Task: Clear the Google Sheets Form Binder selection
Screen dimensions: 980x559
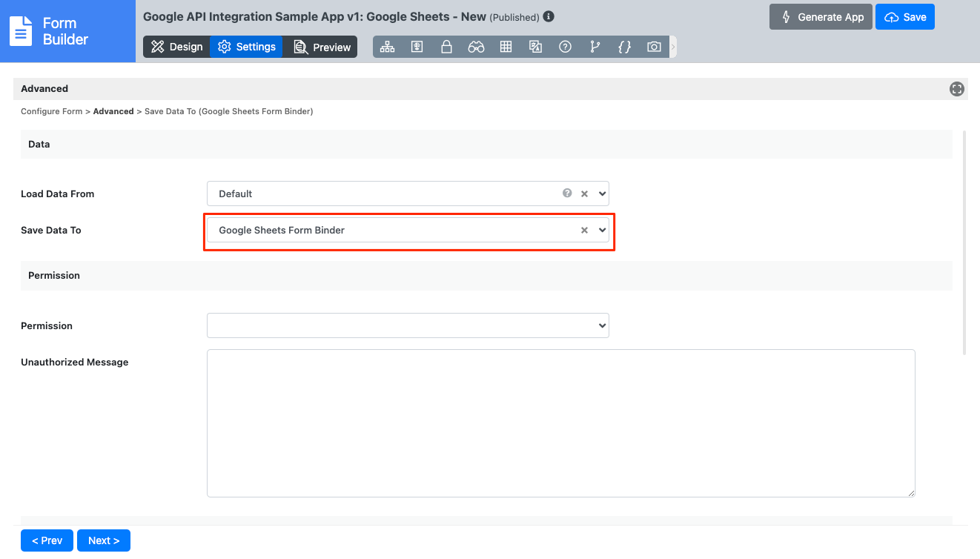Action: (x=584, y=231)
